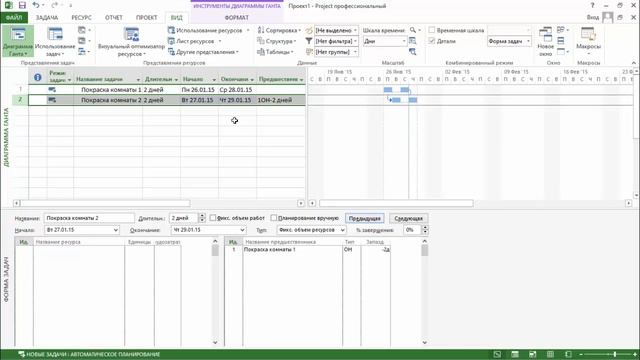Collapse the ribbon with the chevron arrow
Screen dimensions: 640x360
pyautogui.click(x=633, y=63)
